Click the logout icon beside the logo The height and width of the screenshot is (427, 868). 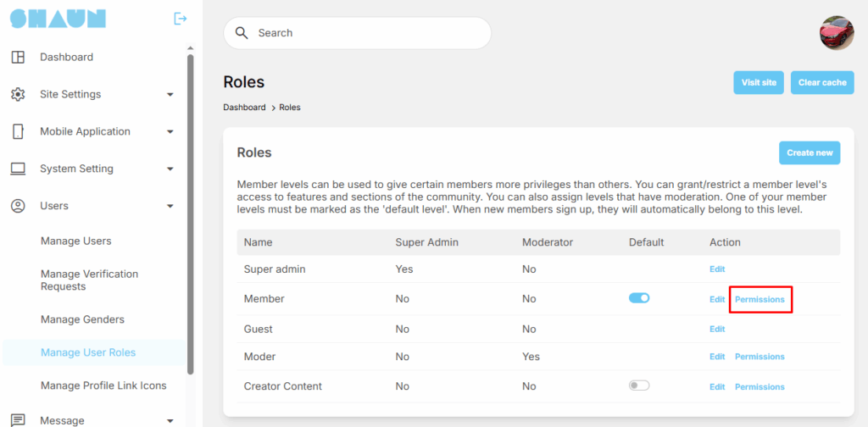point(180,19)
